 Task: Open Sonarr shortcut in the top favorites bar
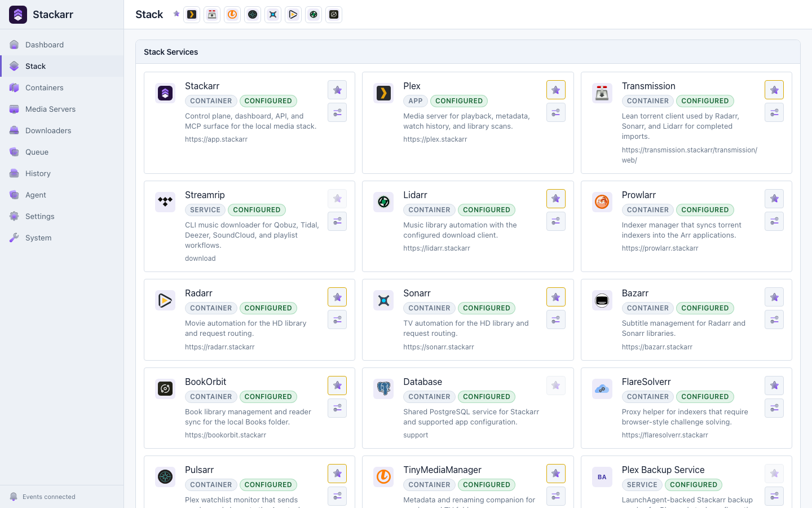point(273,15)
